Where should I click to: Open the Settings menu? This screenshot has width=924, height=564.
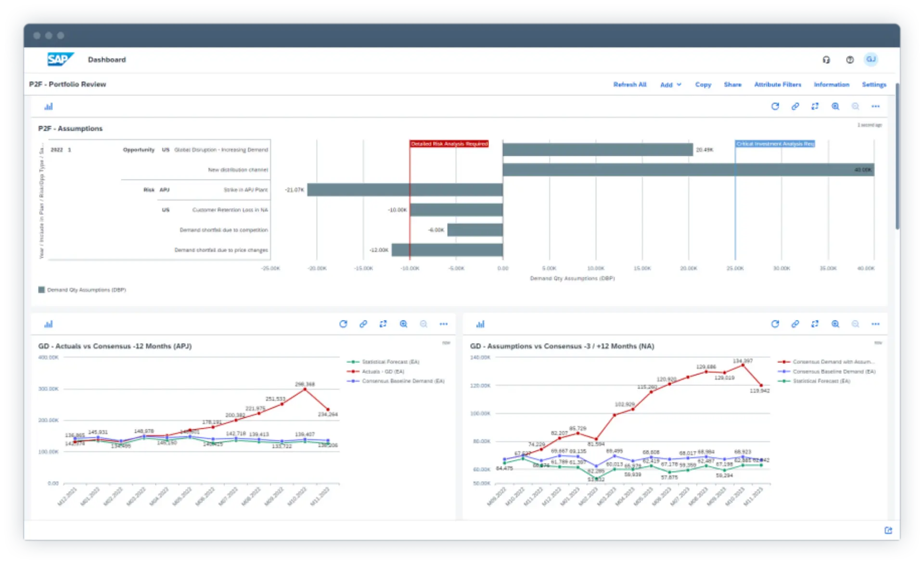pos(874,85)
